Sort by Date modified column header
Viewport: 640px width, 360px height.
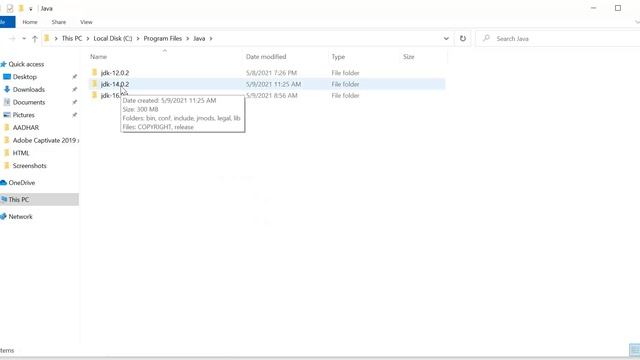(x=266, y=57)
